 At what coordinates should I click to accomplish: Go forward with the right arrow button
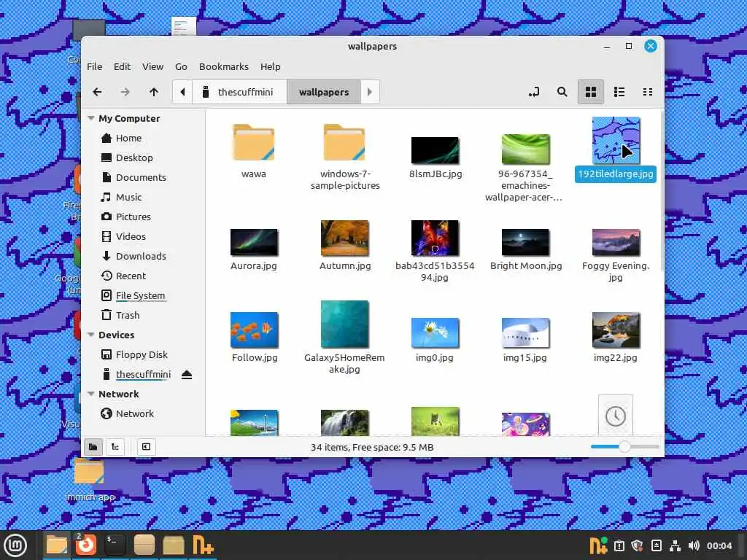pos(125,92)
